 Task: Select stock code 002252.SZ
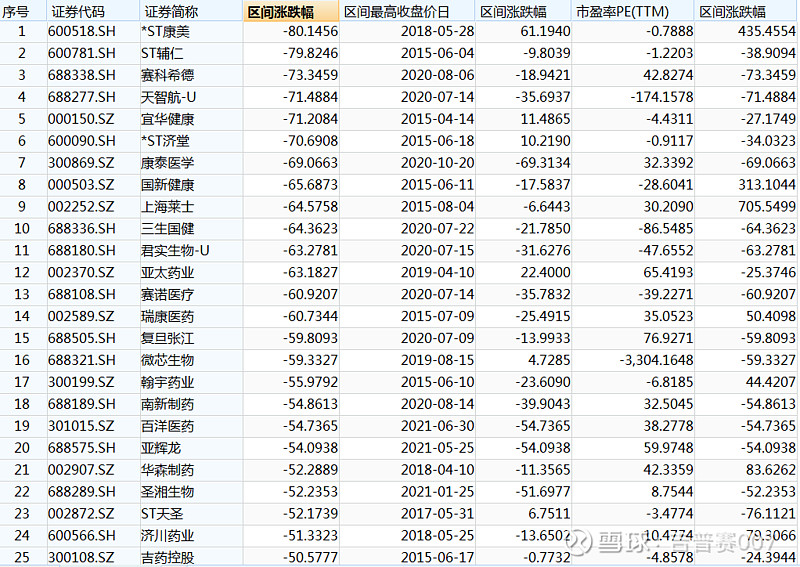81,207
